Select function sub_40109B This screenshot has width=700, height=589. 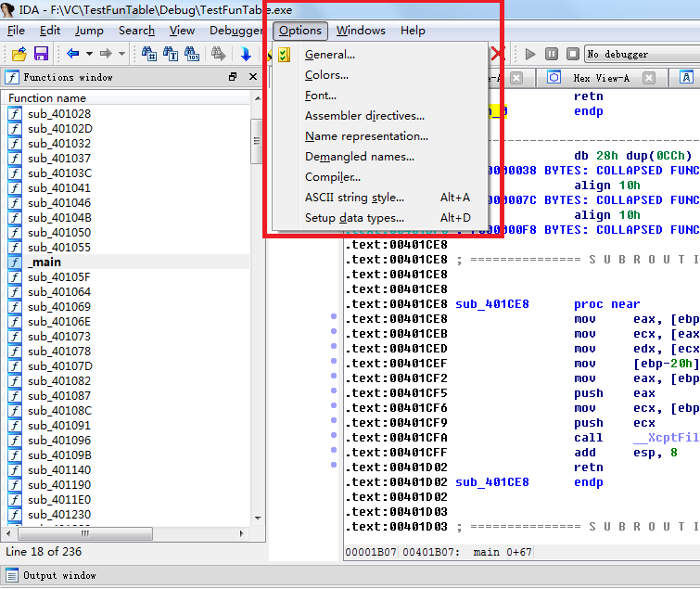tap(59, 455)
